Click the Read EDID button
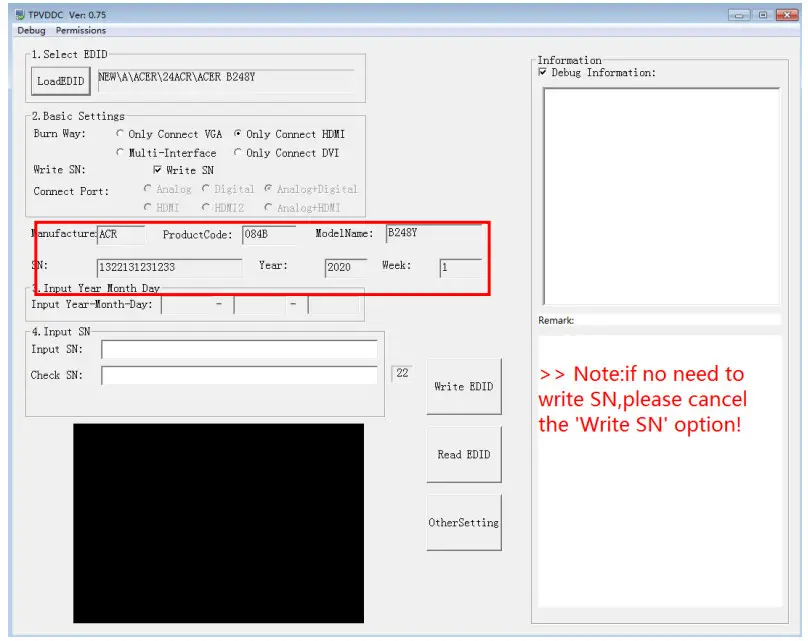808x641 pixels. (464, 454)
